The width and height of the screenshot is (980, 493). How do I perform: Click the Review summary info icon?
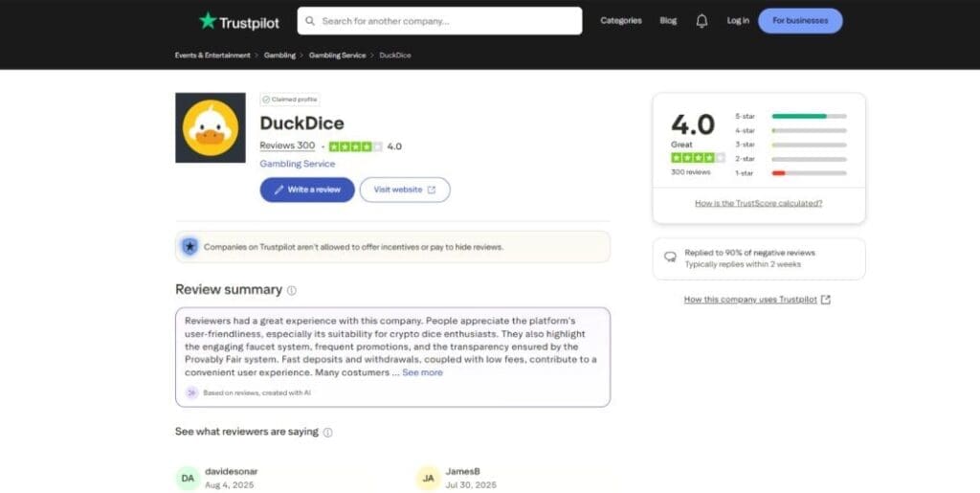pos(292,290)
